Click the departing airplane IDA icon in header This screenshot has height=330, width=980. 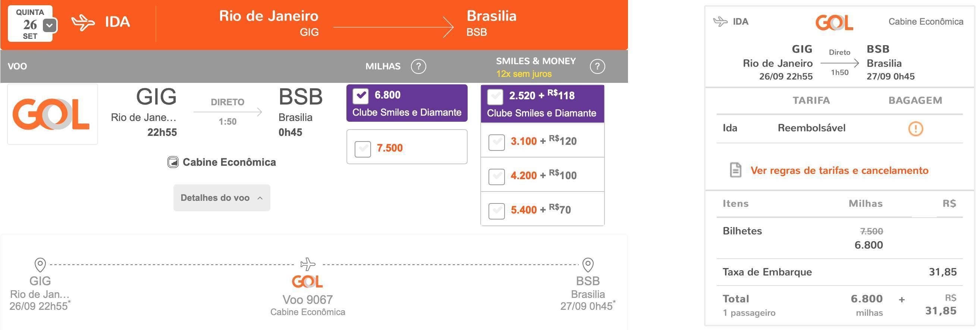click(x=83, y=22)
